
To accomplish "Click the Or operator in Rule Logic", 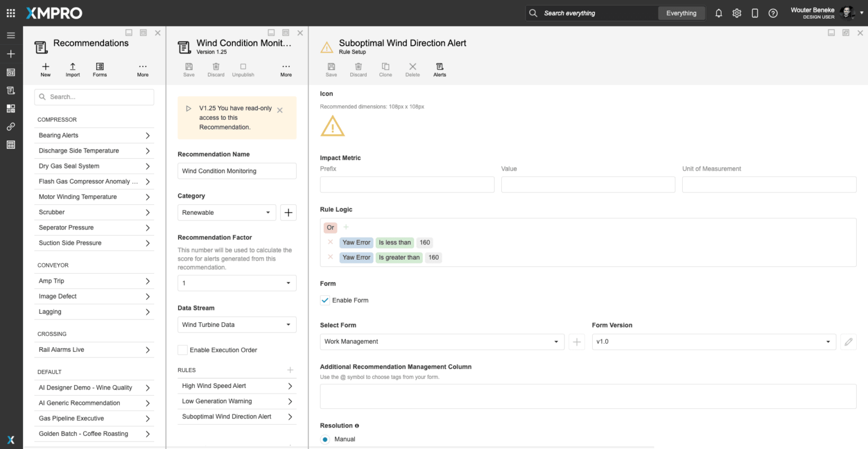I will (x=331, y=227).
